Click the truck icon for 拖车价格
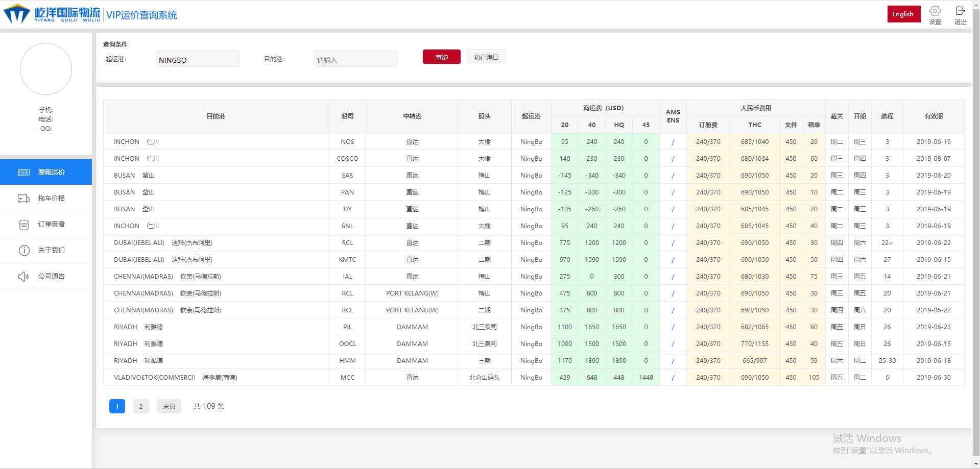980x469 pixels. (x=24, y=199)
